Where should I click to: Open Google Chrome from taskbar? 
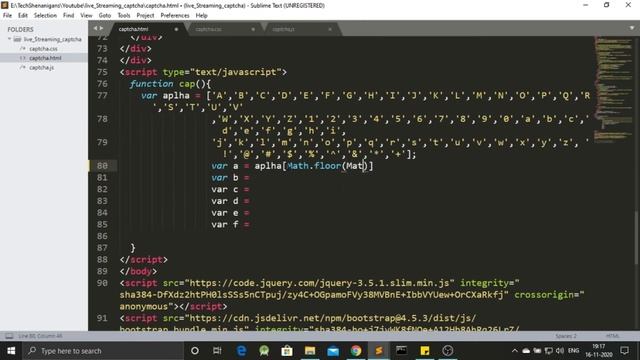tap(356, 351)
